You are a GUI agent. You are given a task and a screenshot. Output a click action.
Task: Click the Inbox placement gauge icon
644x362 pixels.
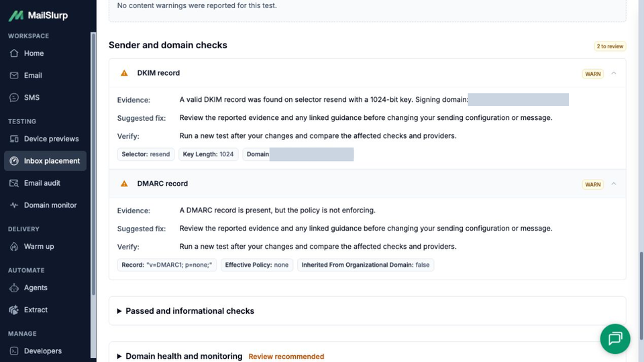(x=14, y=161)
